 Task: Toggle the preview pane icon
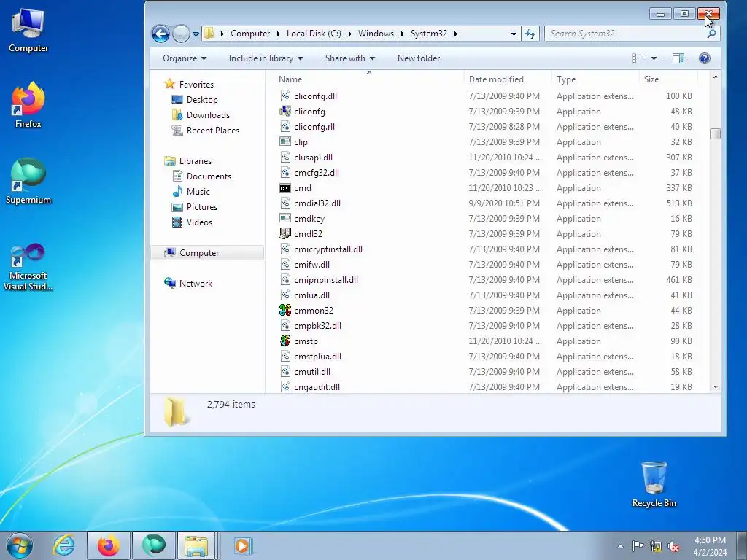(x=678, y=58)
